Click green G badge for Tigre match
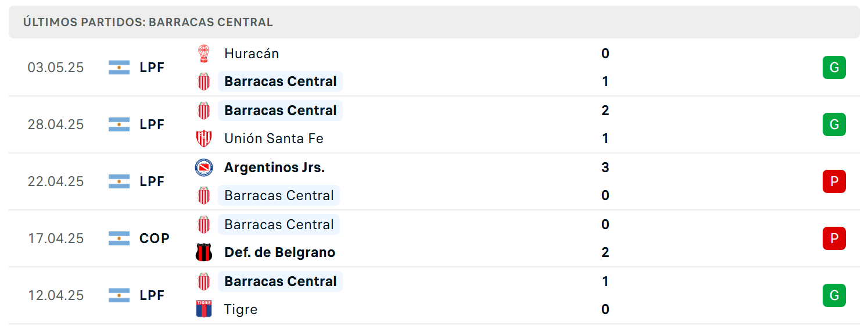The width and height of the screenshot is (868, 332). pyautogui.click(x=834, y=295)
